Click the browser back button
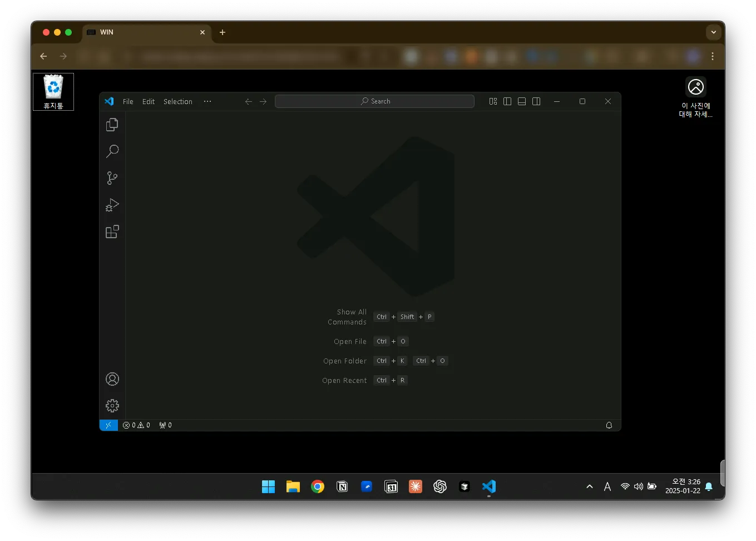 43,56
